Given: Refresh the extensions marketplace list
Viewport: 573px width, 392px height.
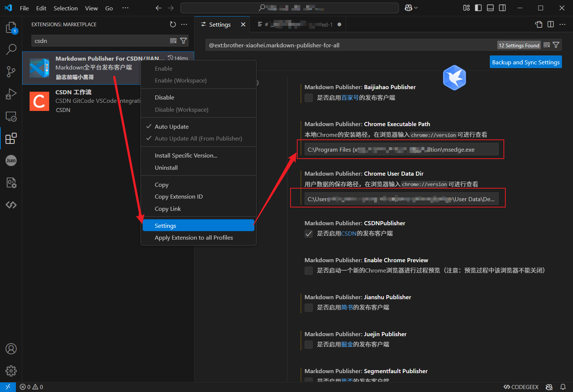Looking at the screenshot, I should tap(173, 24).
